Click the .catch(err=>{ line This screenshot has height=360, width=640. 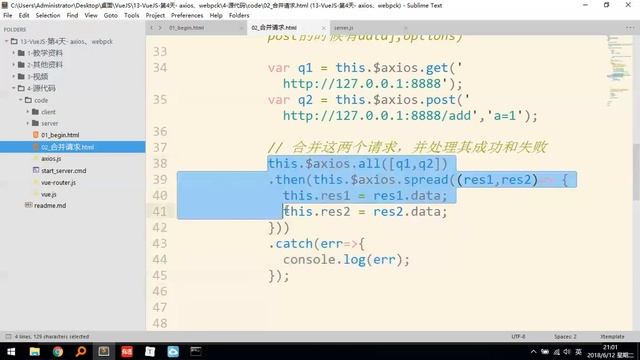point(316,244)
